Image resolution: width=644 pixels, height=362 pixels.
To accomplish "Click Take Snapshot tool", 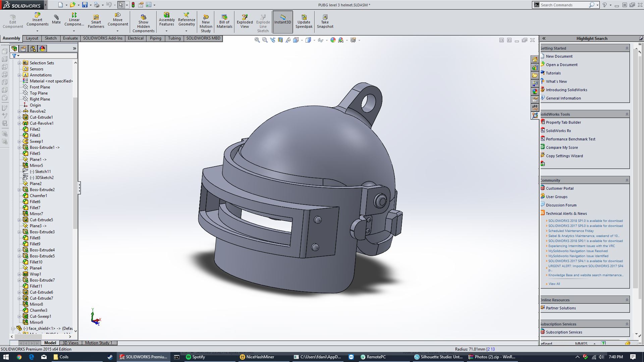I will (x=325, y=21).
